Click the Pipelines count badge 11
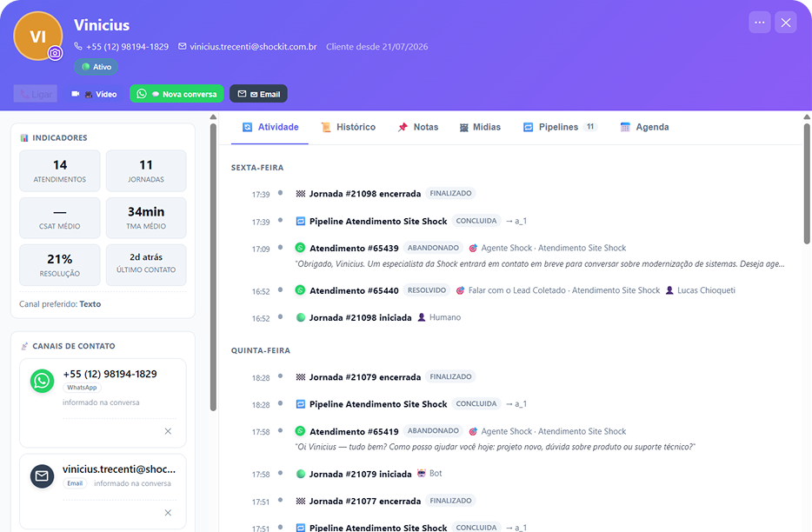 [x=590, y=127]
